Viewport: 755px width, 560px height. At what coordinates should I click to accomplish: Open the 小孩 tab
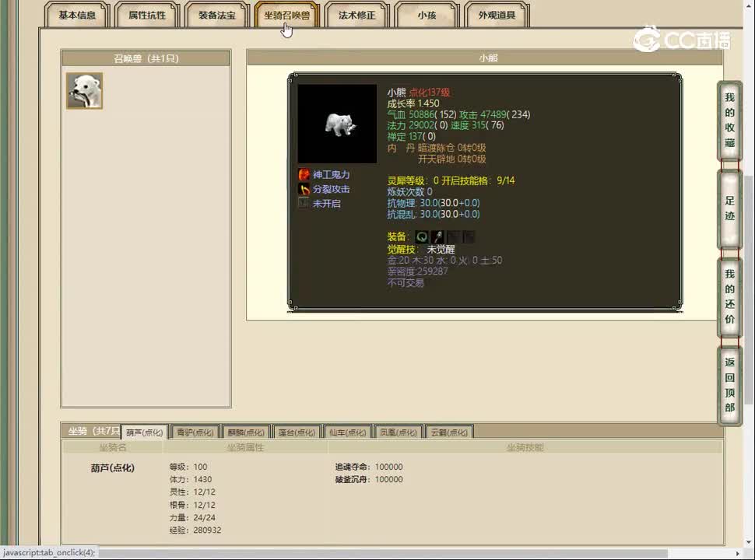(427, 15)
